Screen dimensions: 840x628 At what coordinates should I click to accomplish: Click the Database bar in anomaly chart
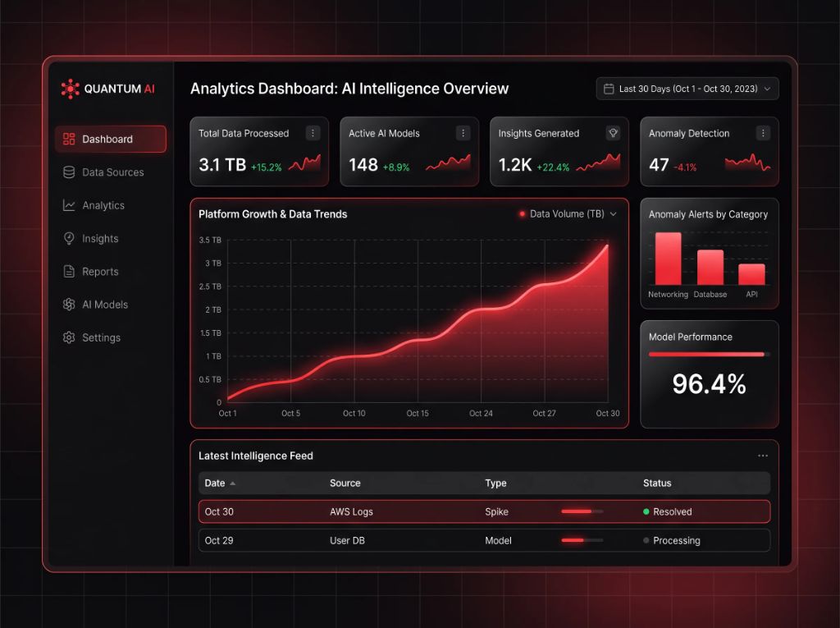[x=710, y=268]
